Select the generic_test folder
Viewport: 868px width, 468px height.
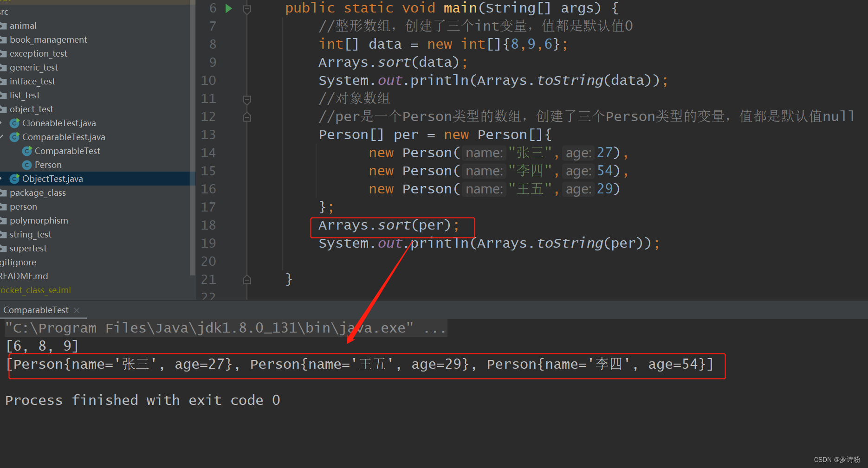tap(34, 68)
